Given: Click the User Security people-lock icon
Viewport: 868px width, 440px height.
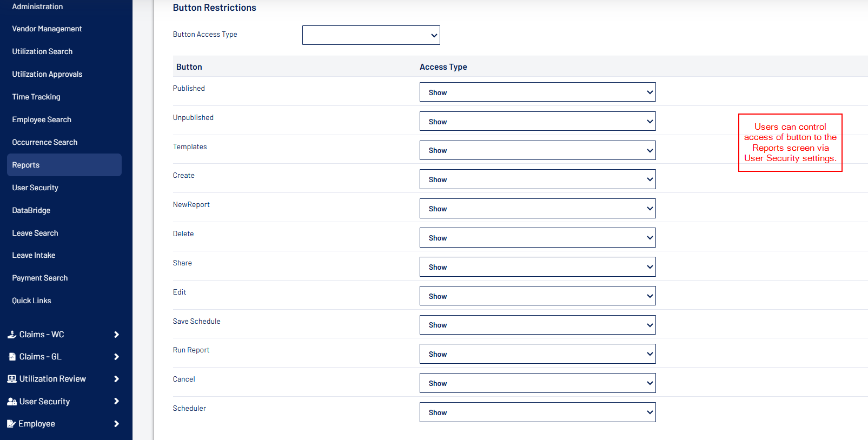Looking at the screenshot, I should pyautogui.click(x=11, y=402).
